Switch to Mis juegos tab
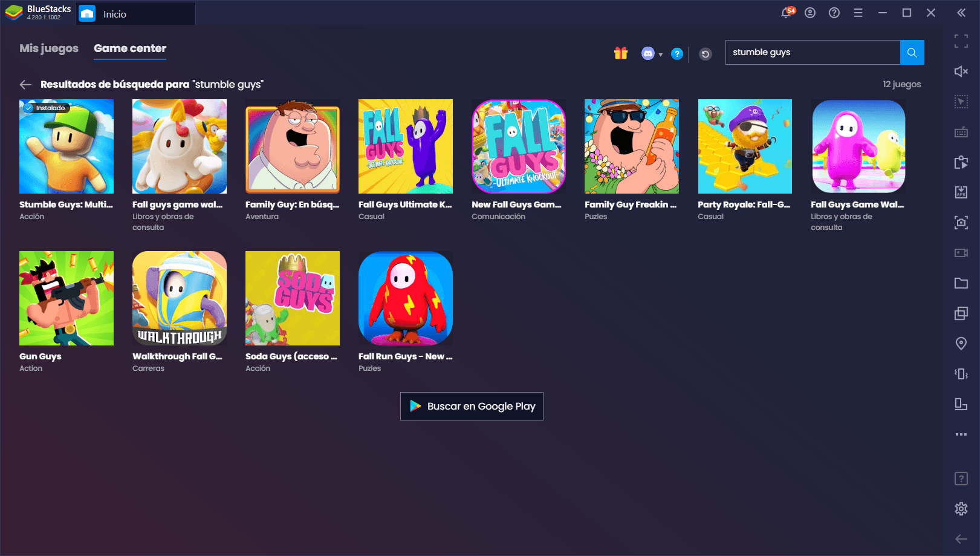 pos(49,48)
